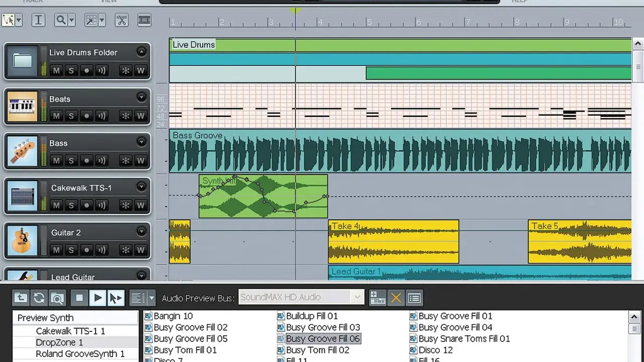Open the video filmstrip icon

pyautogui.click(x=144, y=20)
